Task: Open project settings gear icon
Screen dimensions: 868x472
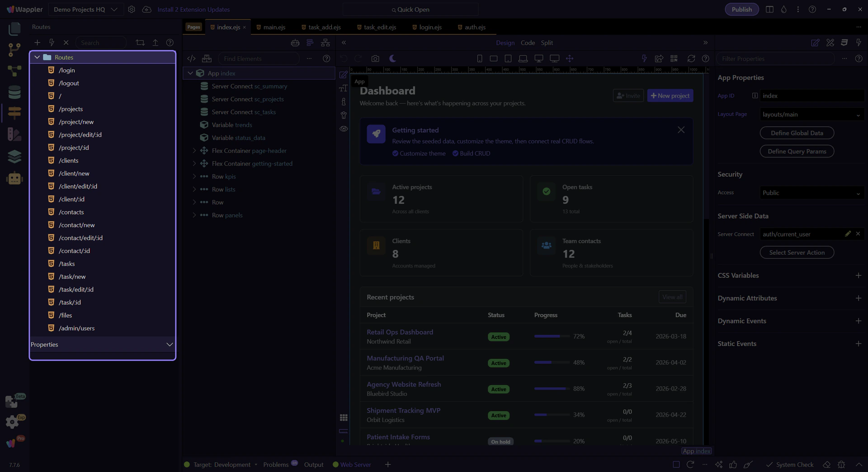Action: [x=132, y=10]
